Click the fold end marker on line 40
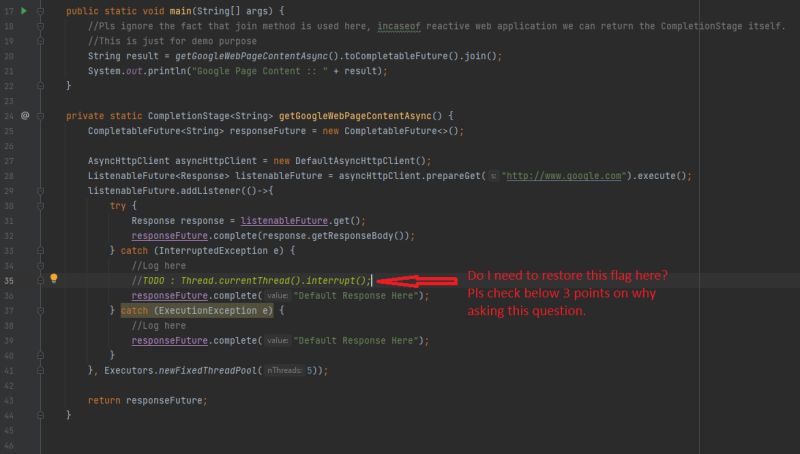This screenshot has height=454, width=800. [40, 356]
